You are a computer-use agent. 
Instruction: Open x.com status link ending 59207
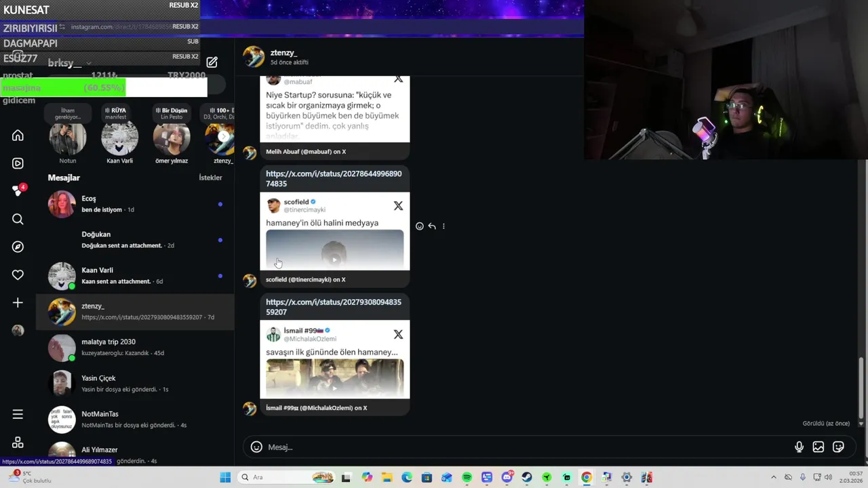point(334,307)
